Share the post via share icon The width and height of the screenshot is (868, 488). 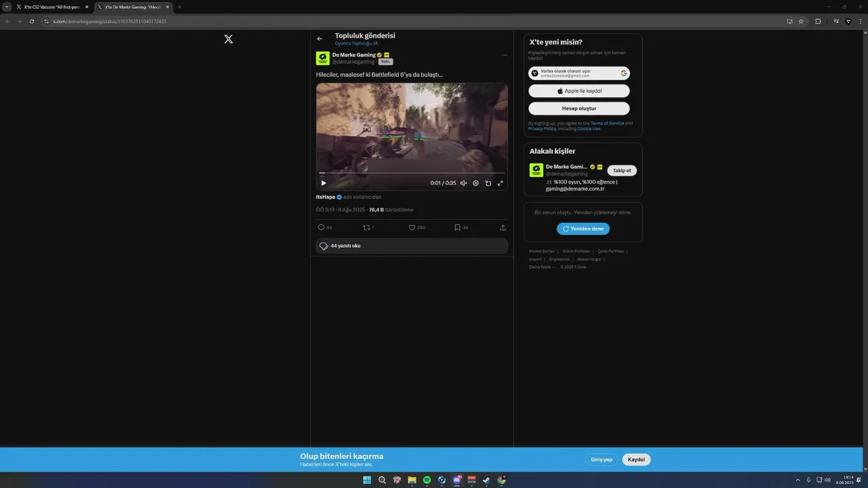(x=502, y=228)
